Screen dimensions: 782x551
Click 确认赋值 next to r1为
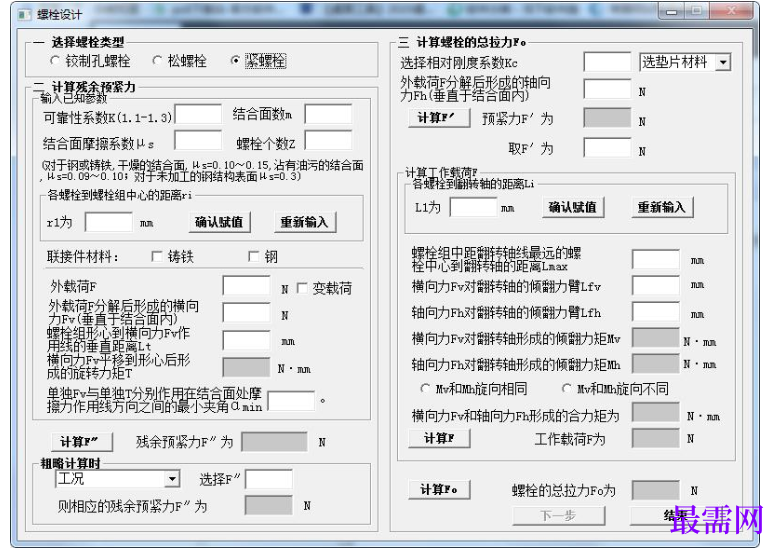coord(219,222)
